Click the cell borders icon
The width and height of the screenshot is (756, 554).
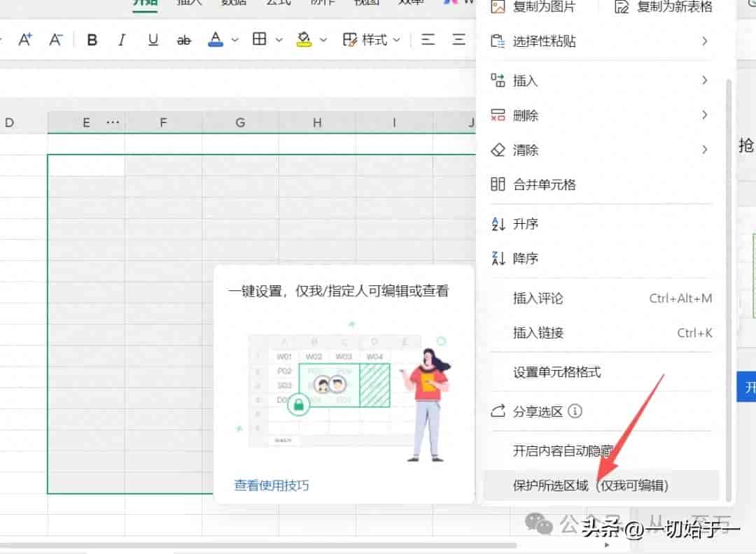[x=260, y=39]
